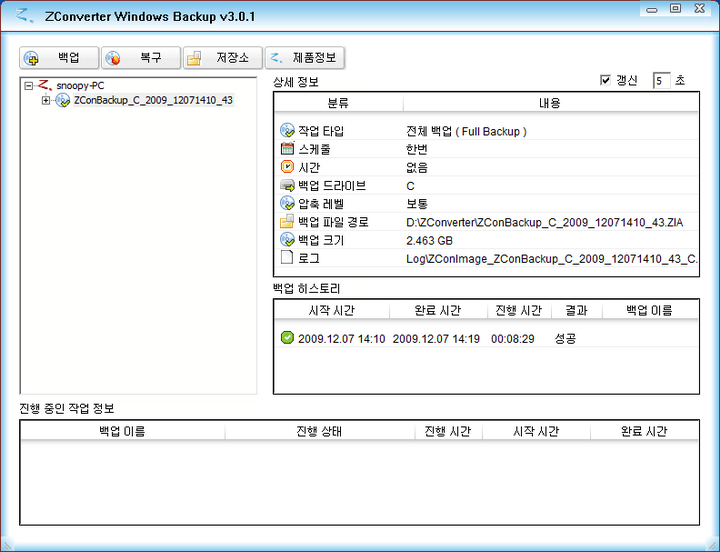Viewport: 720px width, 552px height.
Task: Click the 진행 상태 column header
Action: pos(320,431)
